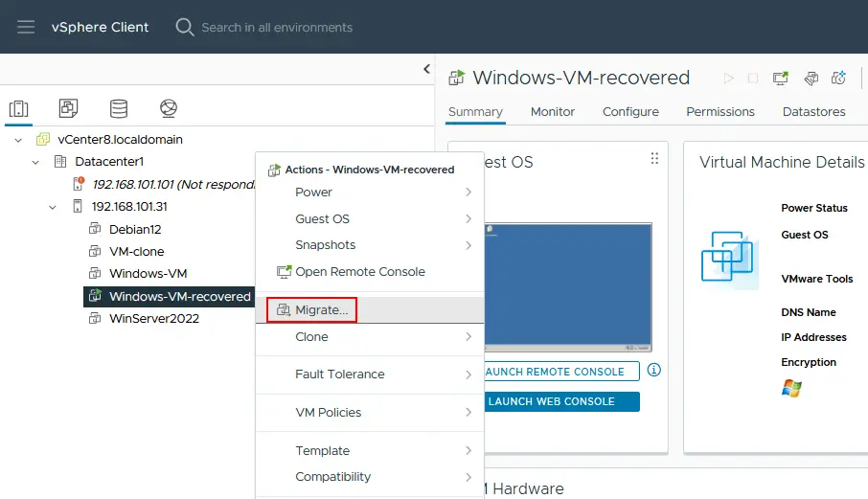Image resolution: width=868 pixels, height=499 pixels.
Task: Switch to the Datastores tab
Action: (813, 112)
